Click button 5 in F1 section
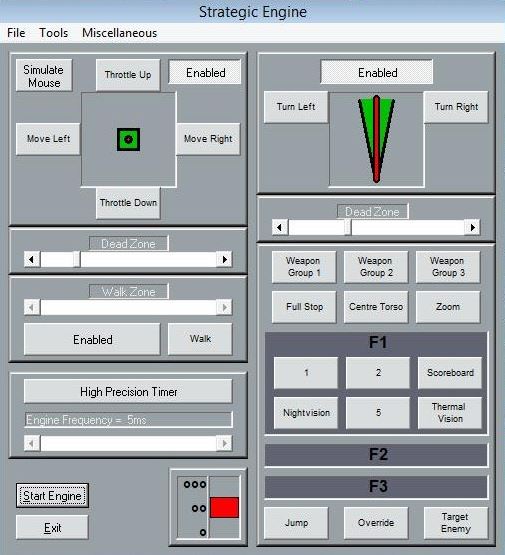Image resolution: width=505 pixels, height=555 pixels. (378, 413)
